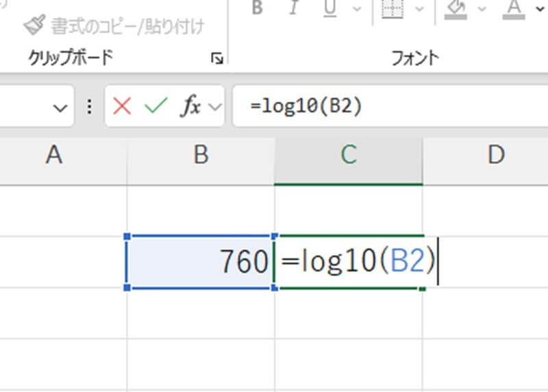Image resolution: width=548 pixels, height=392 pixels.
Task: Click the 書式のコピー/貼り付け label
Action: pos(127,26)
